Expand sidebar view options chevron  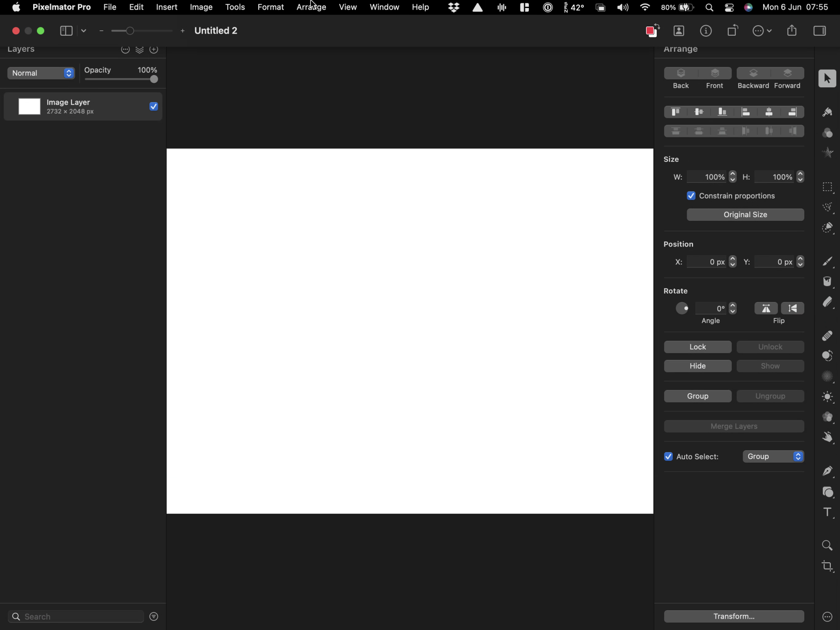click(x=84, y=31)
